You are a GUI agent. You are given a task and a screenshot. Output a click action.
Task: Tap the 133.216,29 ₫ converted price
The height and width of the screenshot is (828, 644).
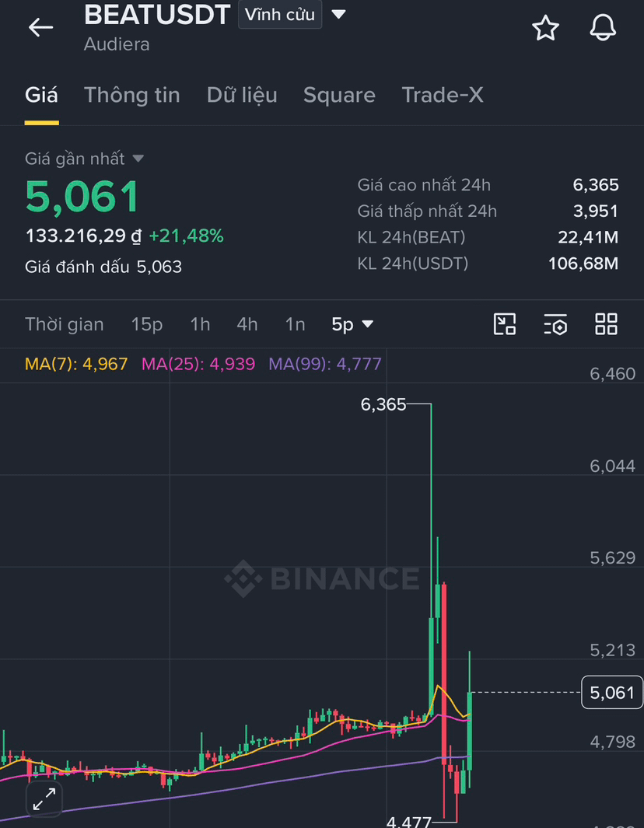pyautogui.click(x=84, y=236)
